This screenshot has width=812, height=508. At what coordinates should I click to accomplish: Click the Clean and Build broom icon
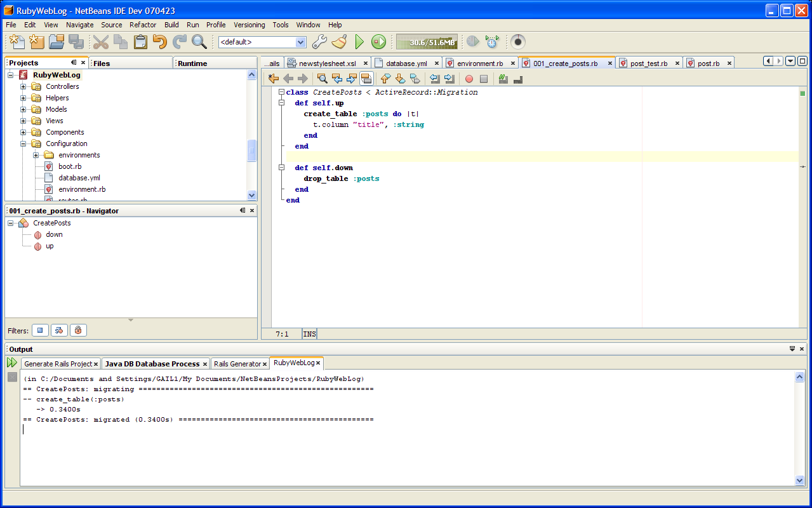pyautogui.click(x=340, y=42)
